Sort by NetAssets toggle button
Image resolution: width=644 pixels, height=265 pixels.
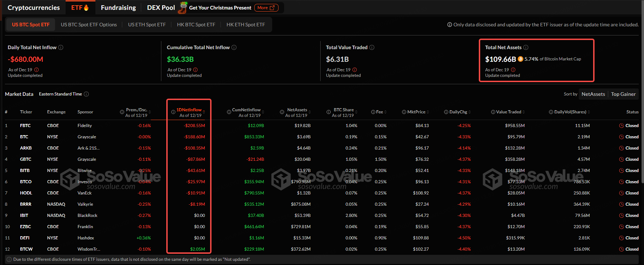coord(593,94)
